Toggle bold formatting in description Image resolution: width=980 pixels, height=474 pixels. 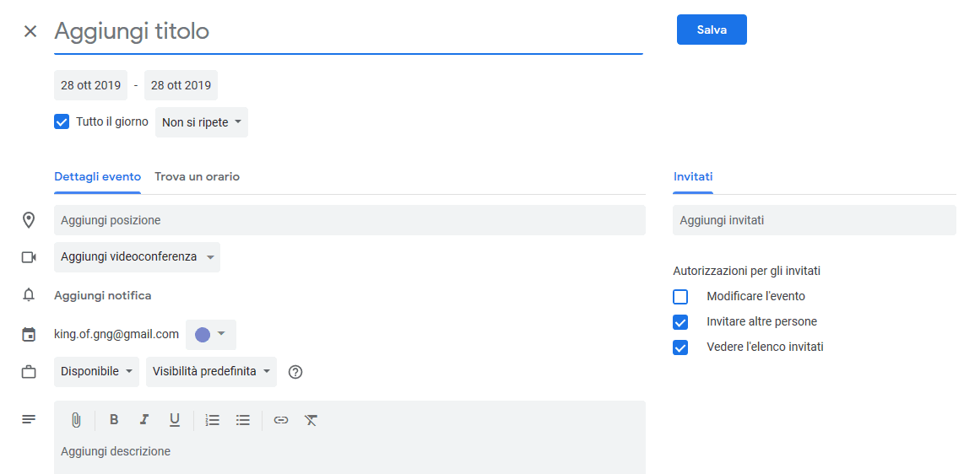pyautogui.click(x=114, y=420)
